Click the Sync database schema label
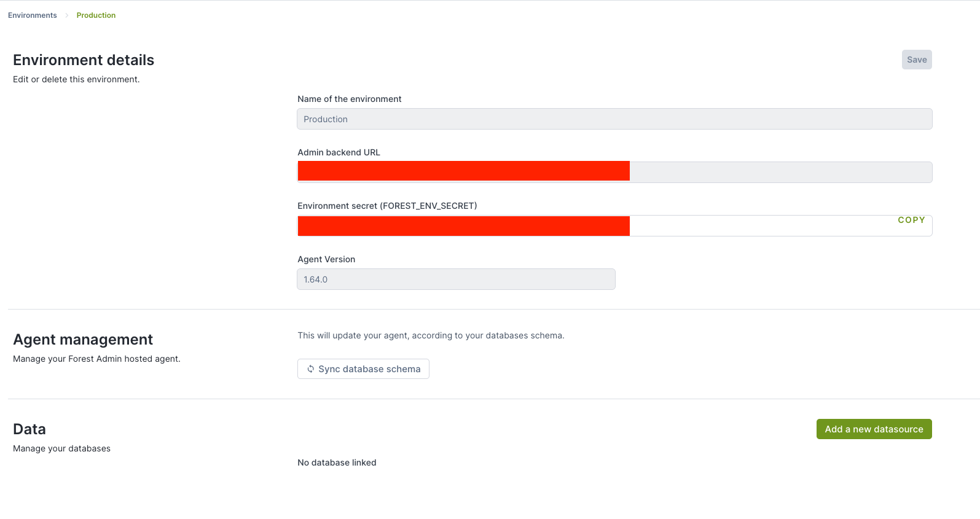 point(369,369)
